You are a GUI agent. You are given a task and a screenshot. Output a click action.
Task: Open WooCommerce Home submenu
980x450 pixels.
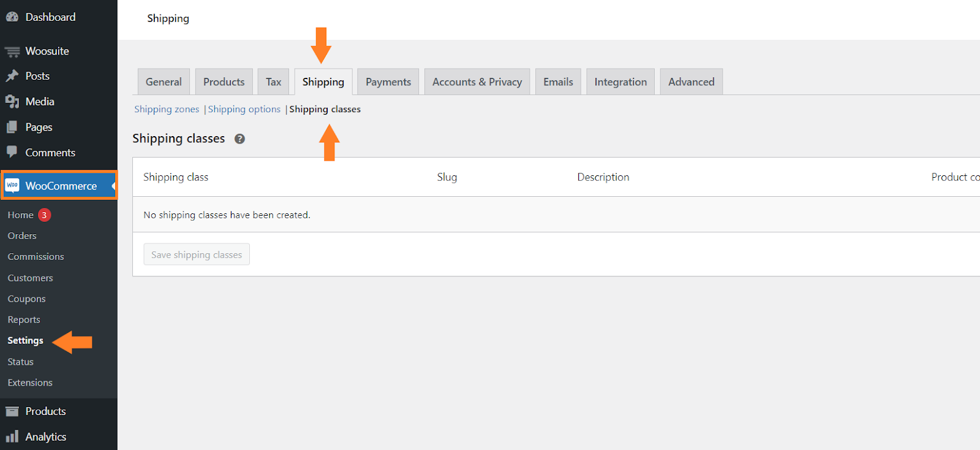point(20,215)
